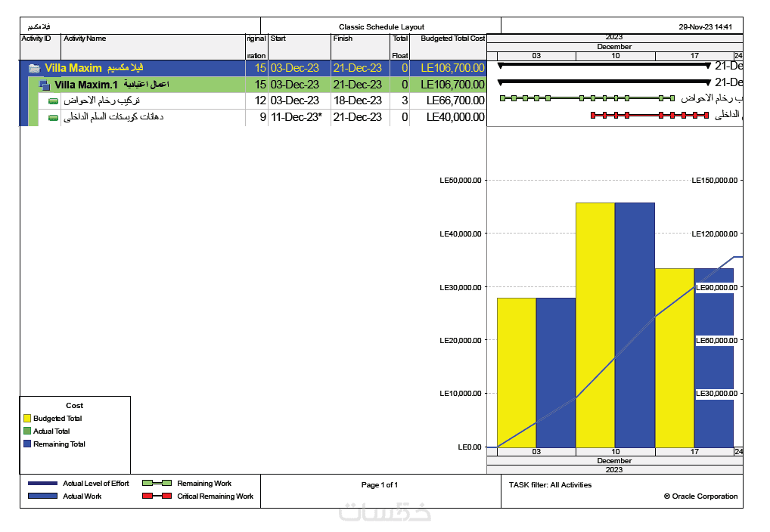This screenshot has height=532, width=770.
Task: Click the week 17 timescale header at top
Action: click(x=694, y=56)
